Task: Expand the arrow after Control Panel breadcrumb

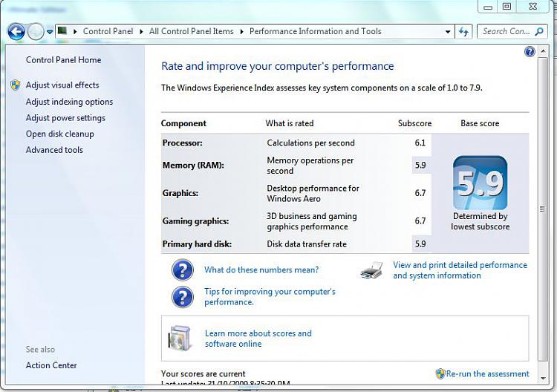Action: tap(141, 32)
